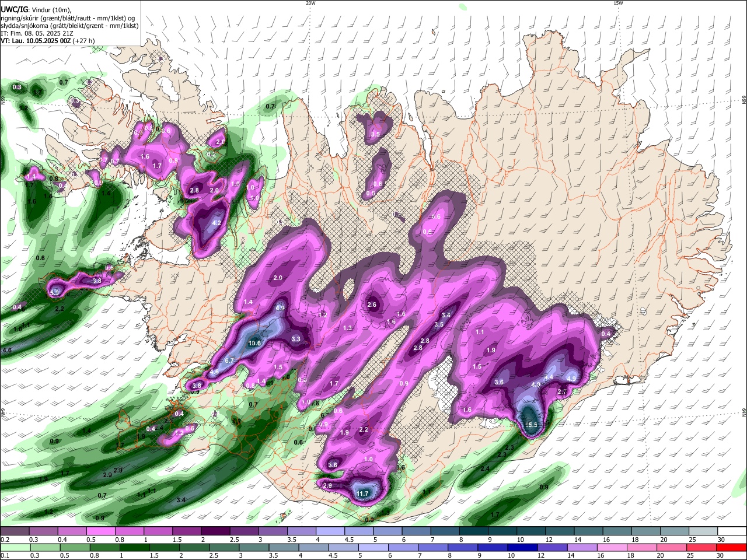Pick the bright pink snow legend swatch at 0.5
Image resolution: width=747 pixels, height=560 pixels.
coord(100,531)
